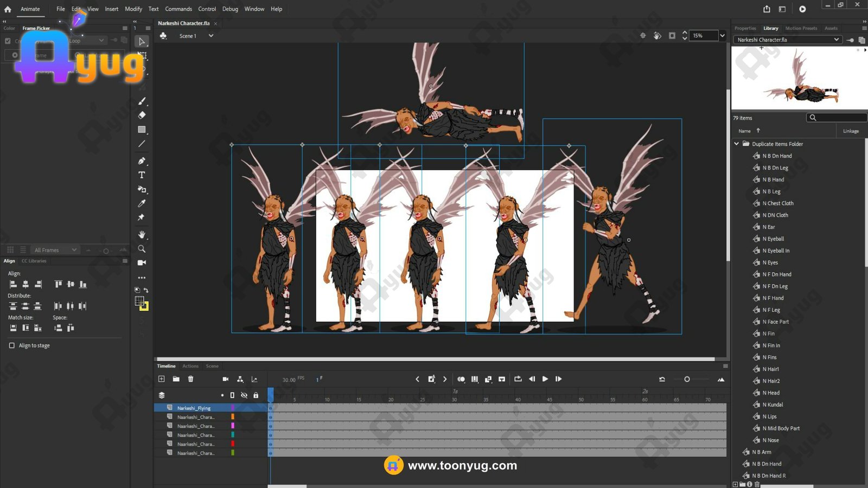Open the Window menu

click(x=254, y=9)
